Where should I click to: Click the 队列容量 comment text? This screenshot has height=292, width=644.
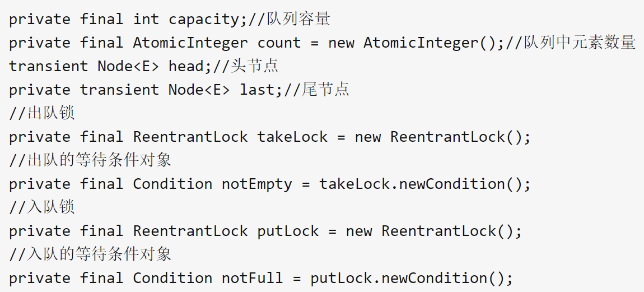click(298, 19)
